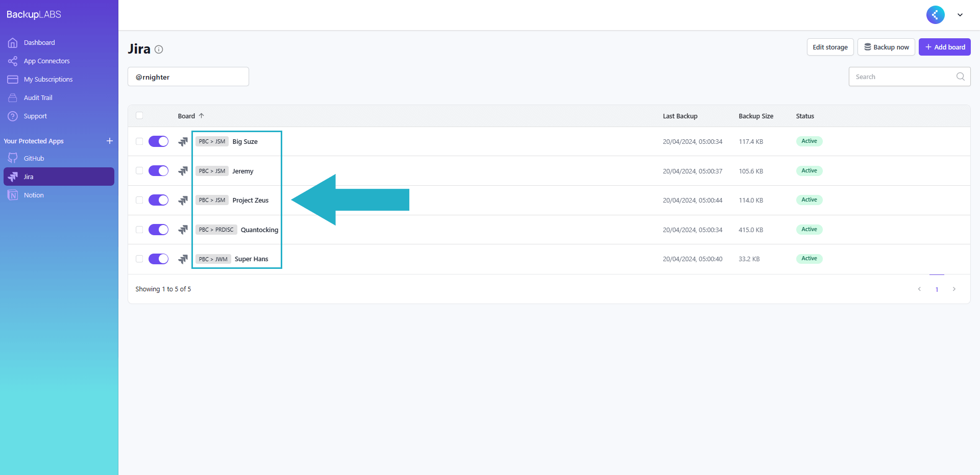This screenshot has width=980, height=475.
Task: Click Active status badge for Big Suze
Action: [809, 141]
